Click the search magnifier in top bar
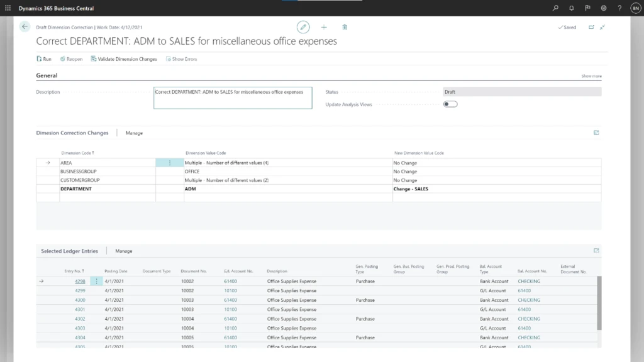644x362 pixels. 555,8
